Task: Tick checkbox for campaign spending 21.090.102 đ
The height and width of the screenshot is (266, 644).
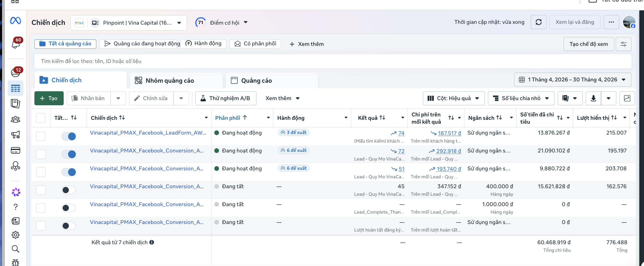Action: pyautogui.click(x=41, y=154)
